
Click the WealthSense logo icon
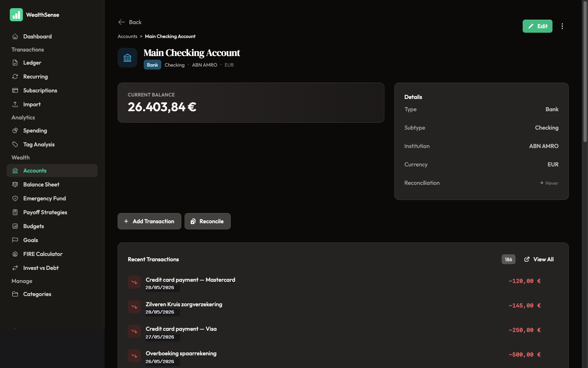coord(16,15)
